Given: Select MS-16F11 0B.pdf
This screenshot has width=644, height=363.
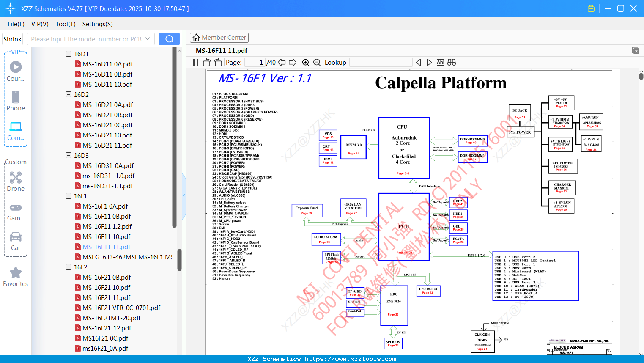Looking at the screenshot, I should 107,216.
